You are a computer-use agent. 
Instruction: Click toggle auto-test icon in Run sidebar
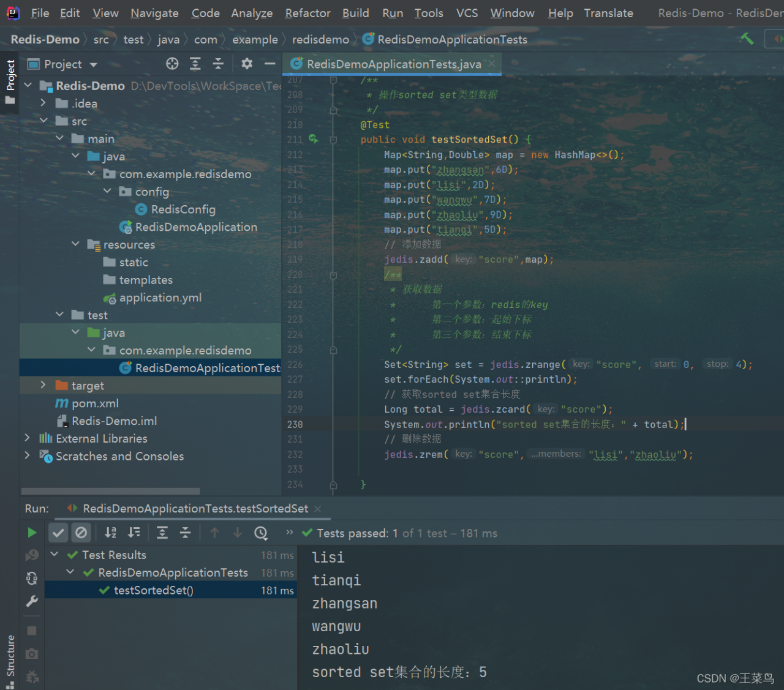pyautogui.click(x=32, y=578)
